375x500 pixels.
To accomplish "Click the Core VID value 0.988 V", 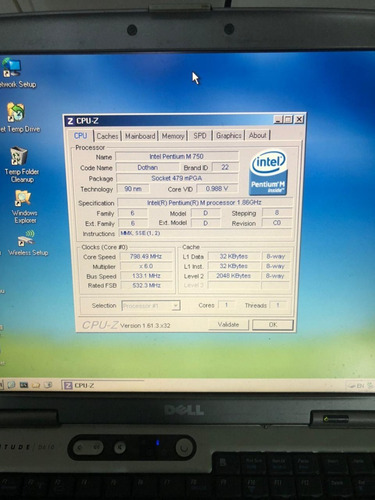I will (217, 189).
